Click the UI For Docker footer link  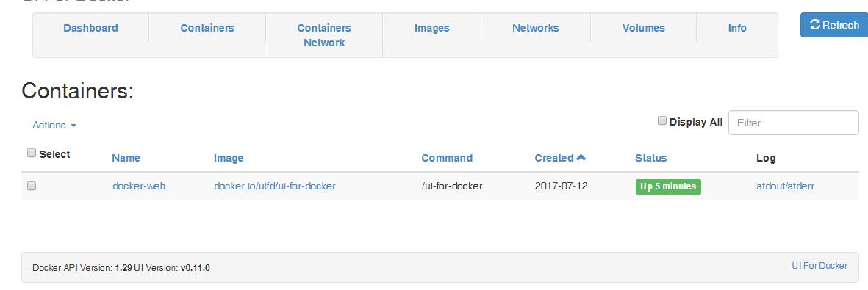point(819,266)
